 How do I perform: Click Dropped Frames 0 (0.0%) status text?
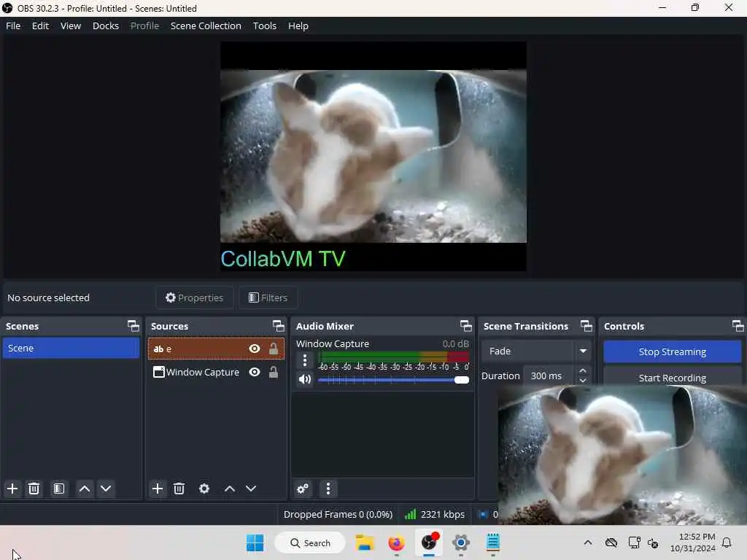tap(338, 514)
